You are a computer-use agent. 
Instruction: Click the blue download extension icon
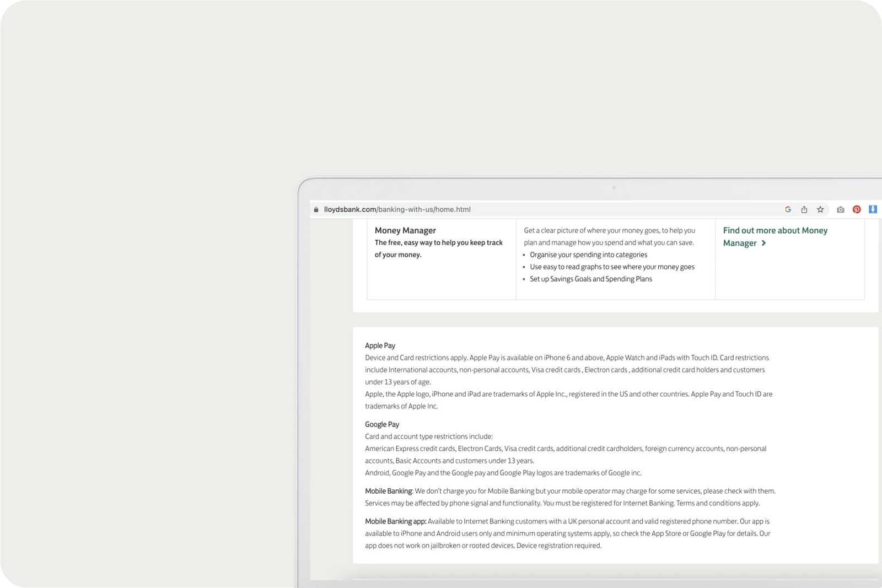pos(873,209)
